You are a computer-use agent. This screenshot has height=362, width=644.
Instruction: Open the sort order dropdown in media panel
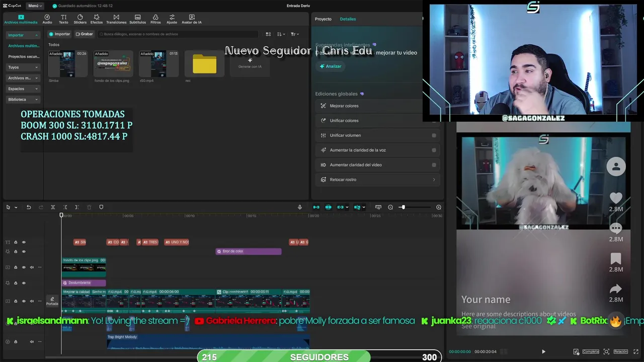click(281, 34)
